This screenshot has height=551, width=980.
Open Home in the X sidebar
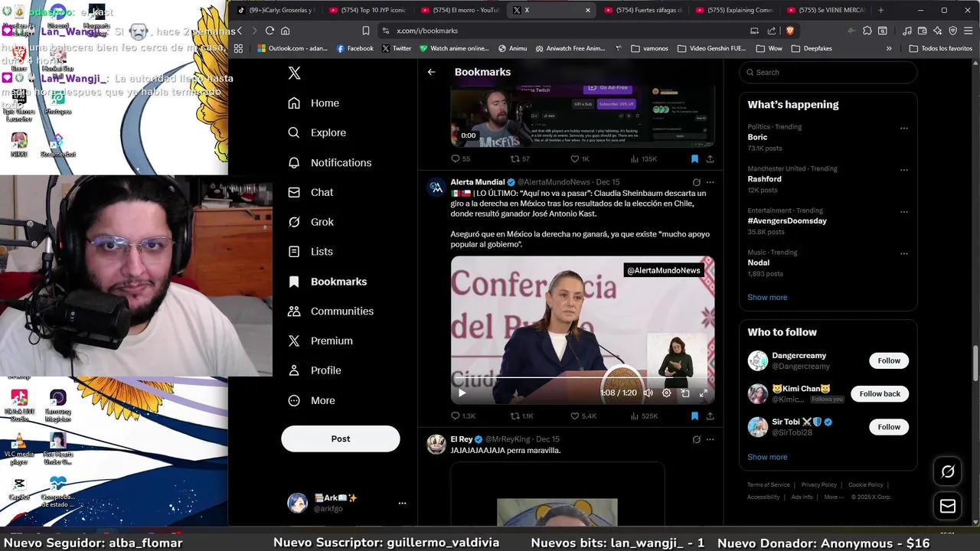(x=313, y=103)
